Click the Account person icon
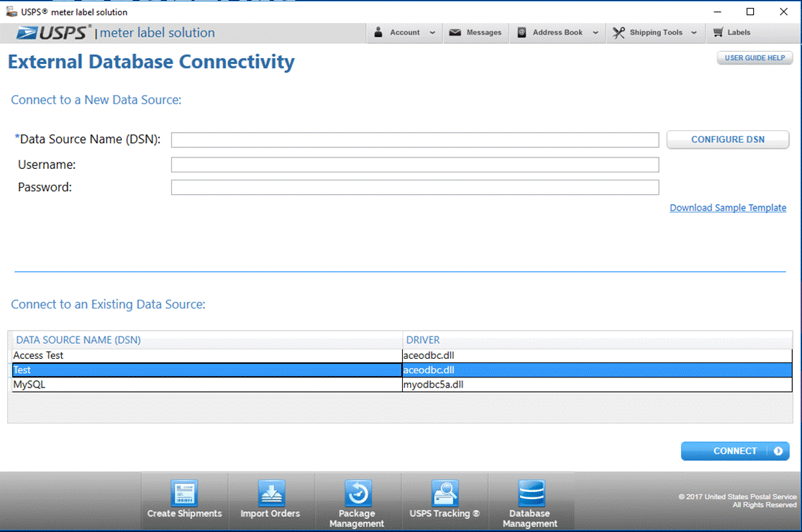 (378, 32)
